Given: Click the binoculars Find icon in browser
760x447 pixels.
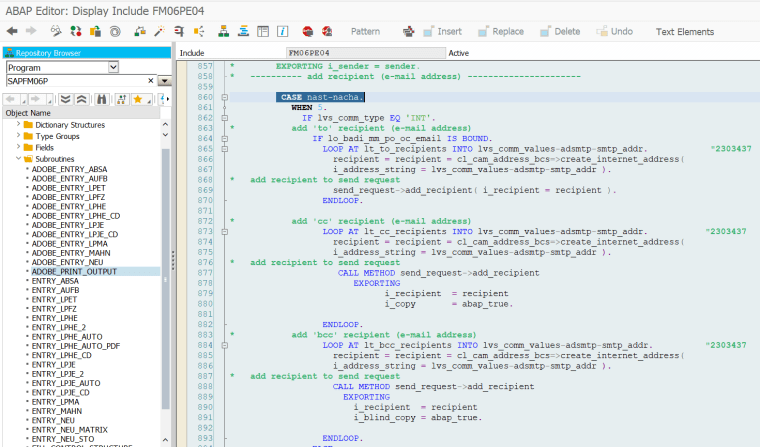Looking at the screenshot, I should tap(101, 99).
